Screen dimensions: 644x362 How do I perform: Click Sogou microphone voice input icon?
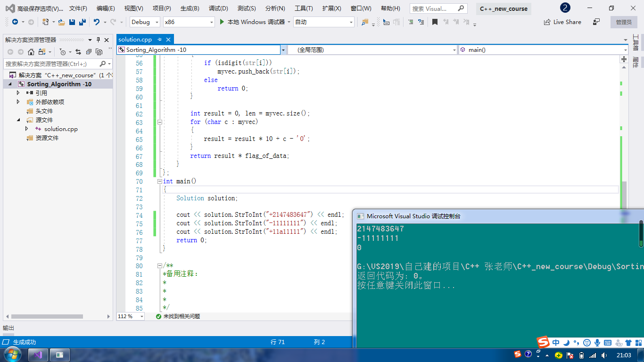[597, 343]
